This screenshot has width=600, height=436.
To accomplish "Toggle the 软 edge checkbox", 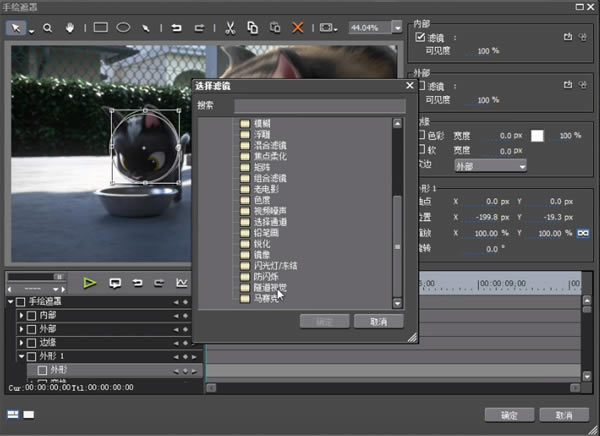I will click(422, 149).
